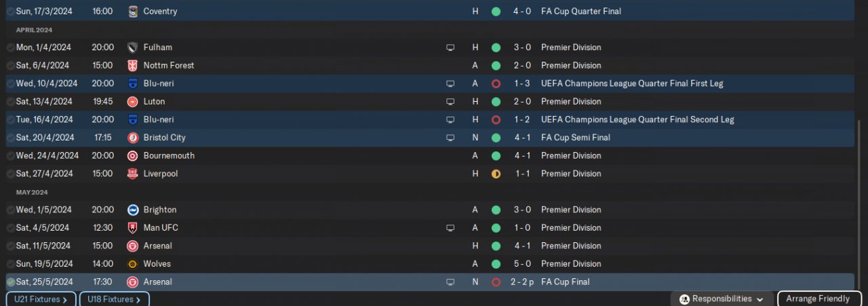Click the green win indicator for Luton match
Screen dimensions: 868x306
pyautogui.click(x=496, y=102)
